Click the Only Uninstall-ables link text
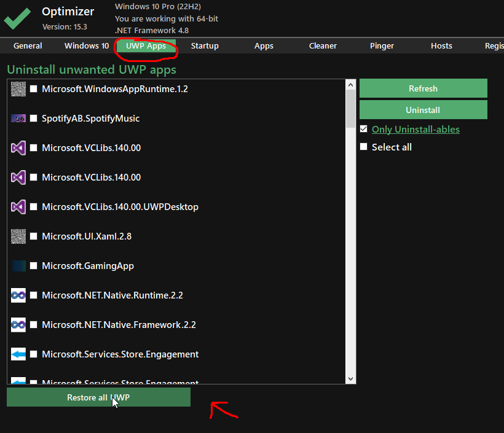This screenshot has width=504, height=433. (415, 130)
